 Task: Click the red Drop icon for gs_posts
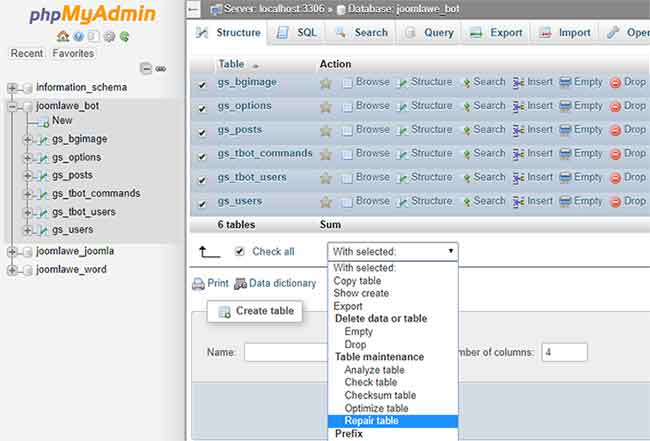[615, 131]
